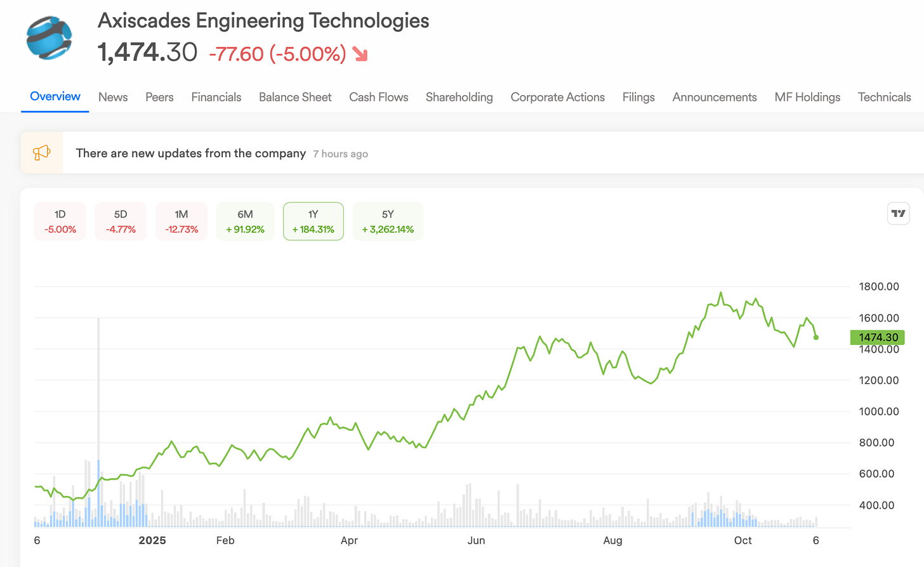Select the 1Y chart range
Image resolution: width=924 pixels, height=567 pixels.
pyautogui.click(x=313, y=221)
